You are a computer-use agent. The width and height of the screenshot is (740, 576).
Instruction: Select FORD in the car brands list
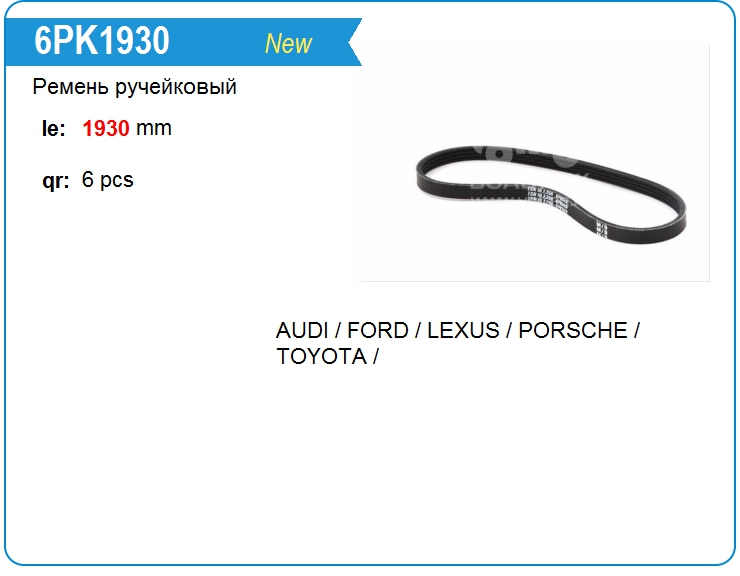coord(378,330)
